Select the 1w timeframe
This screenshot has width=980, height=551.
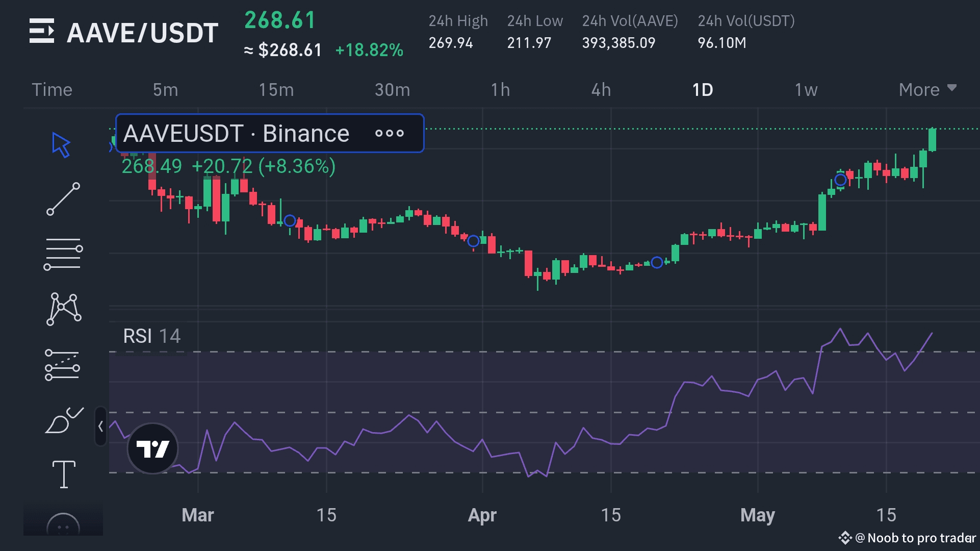806,90
